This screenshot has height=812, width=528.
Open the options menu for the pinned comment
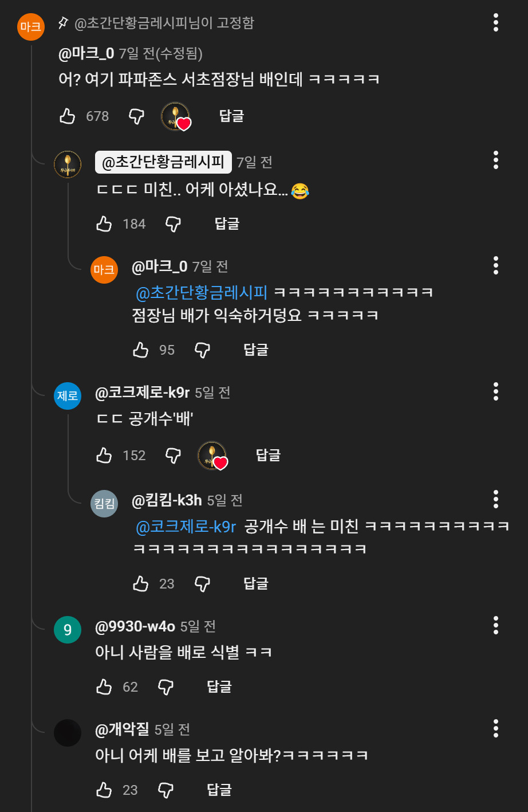click(495, 21)
